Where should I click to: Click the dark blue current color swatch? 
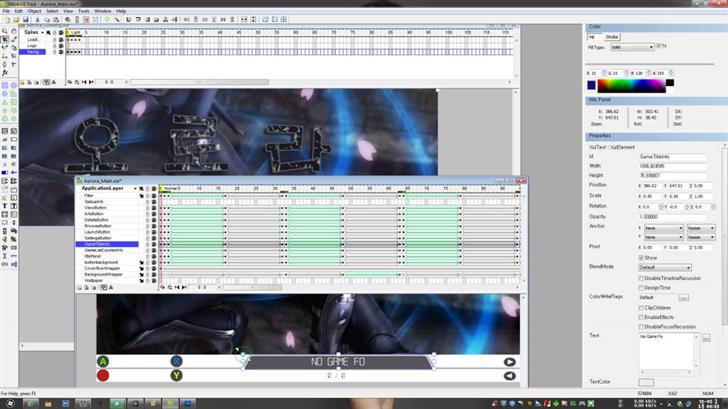coord(591,85)
